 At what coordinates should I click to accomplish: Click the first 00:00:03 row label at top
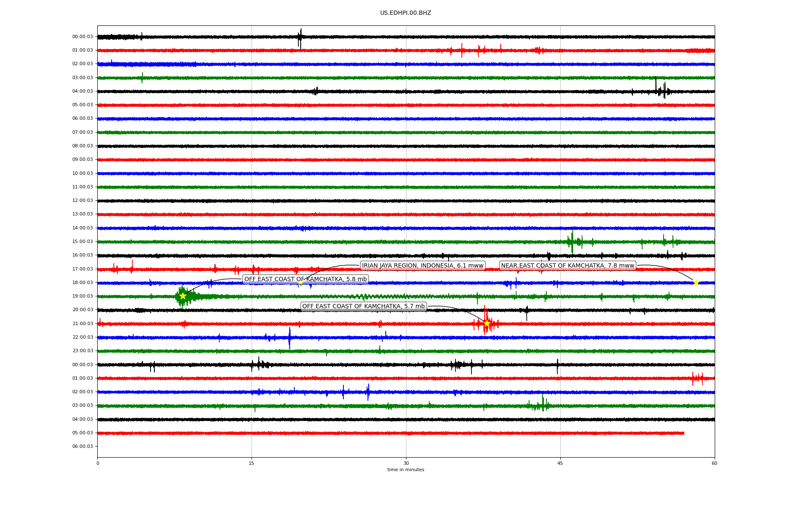(x=82, y=36)
